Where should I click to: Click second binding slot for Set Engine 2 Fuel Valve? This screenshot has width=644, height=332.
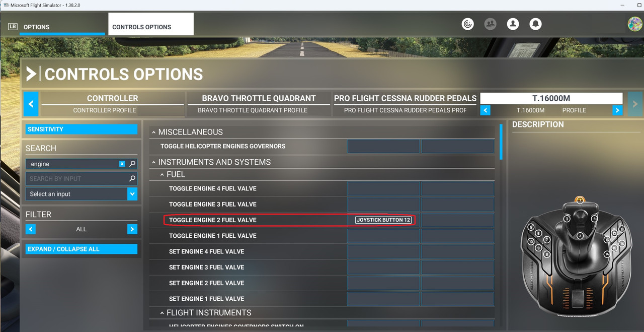[x=457, y=283]
